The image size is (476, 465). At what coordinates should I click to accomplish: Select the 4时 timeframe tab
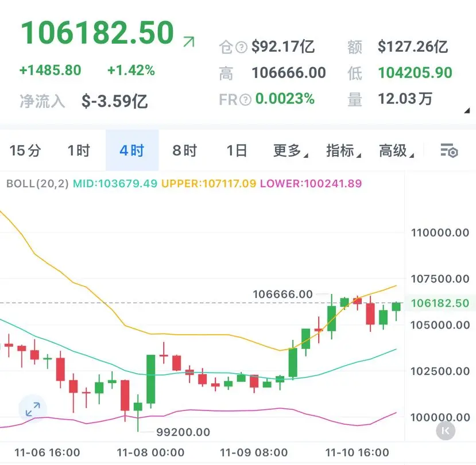click(x=132, y=150)
